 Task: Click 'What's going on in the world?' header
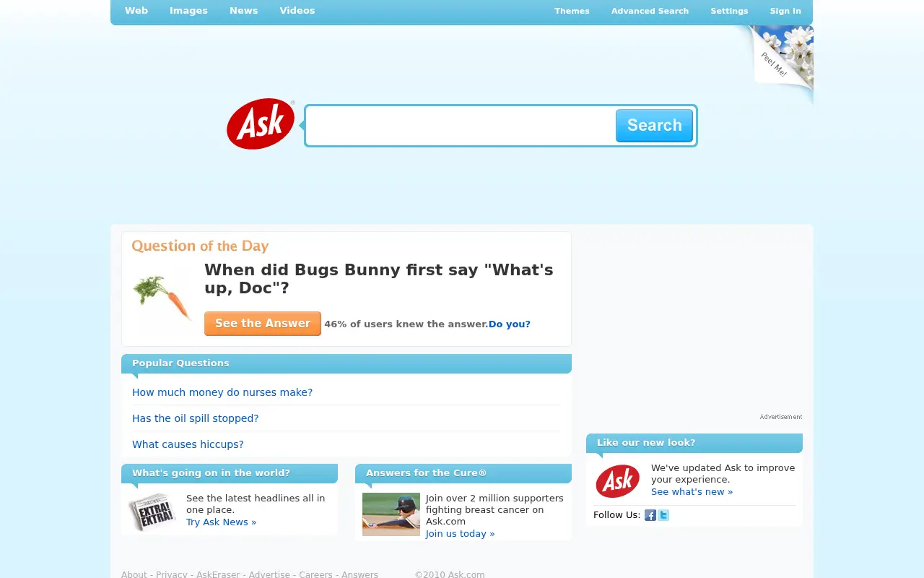230,473
